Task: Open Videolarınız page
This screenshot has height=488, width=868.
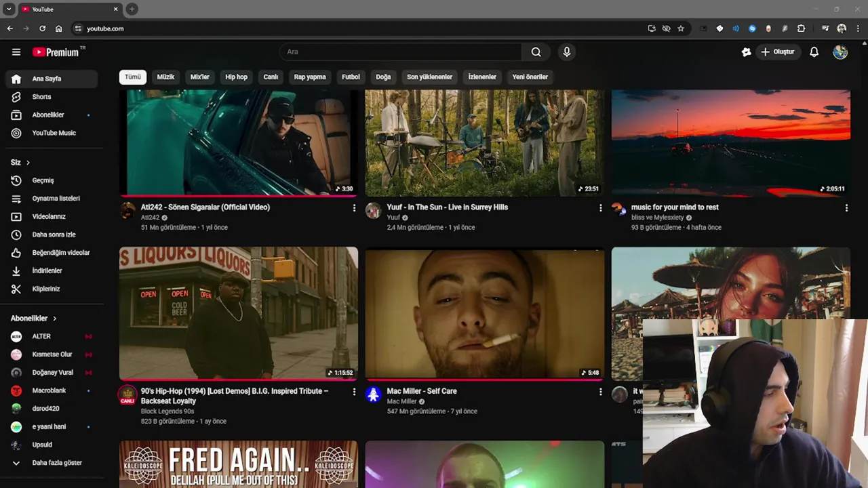Action: tap(52, 216)
